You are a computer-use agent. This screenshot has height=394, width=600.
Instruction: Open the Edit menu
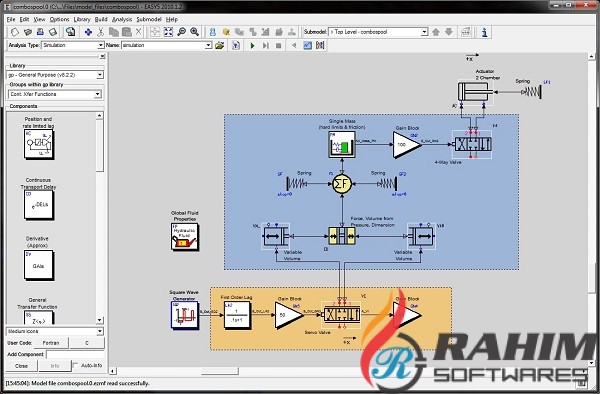[24, 19]
